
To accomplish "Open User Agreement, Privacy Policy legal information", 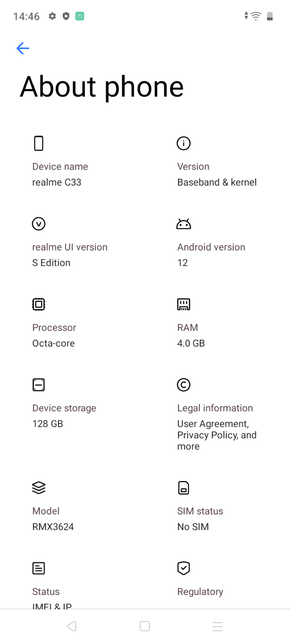I will pos(217,435).
